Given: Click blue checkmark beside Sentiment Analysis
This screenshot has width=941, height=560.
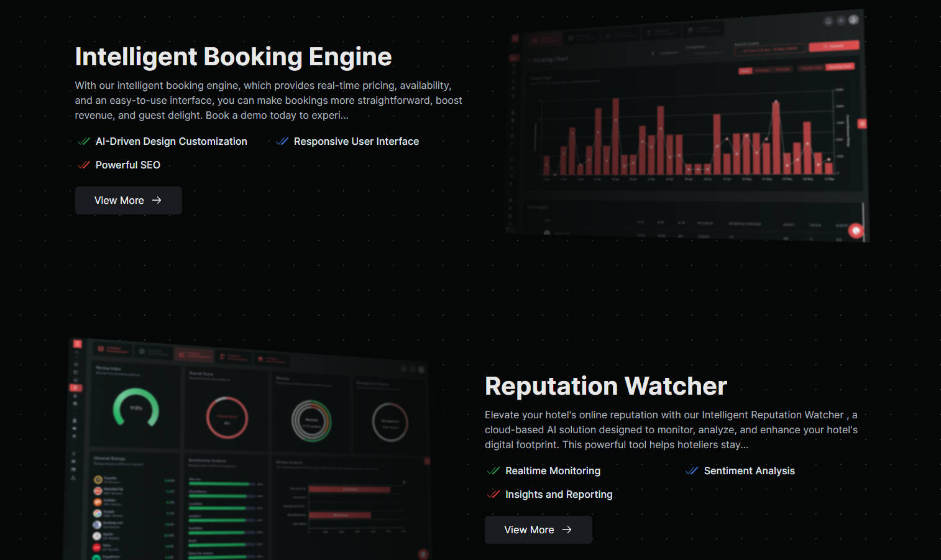Looking at the screenshot, I should tap(692, 471).
